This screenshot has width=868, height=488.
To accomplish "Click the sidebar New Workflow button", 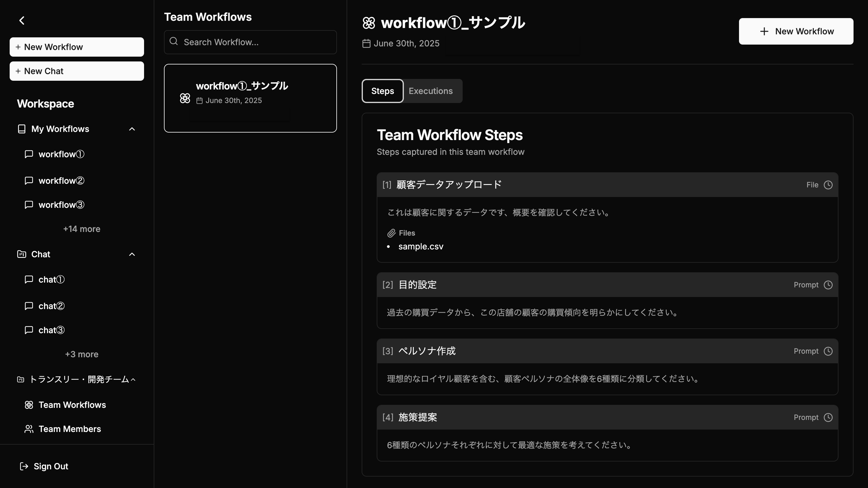I will (77, 47).
